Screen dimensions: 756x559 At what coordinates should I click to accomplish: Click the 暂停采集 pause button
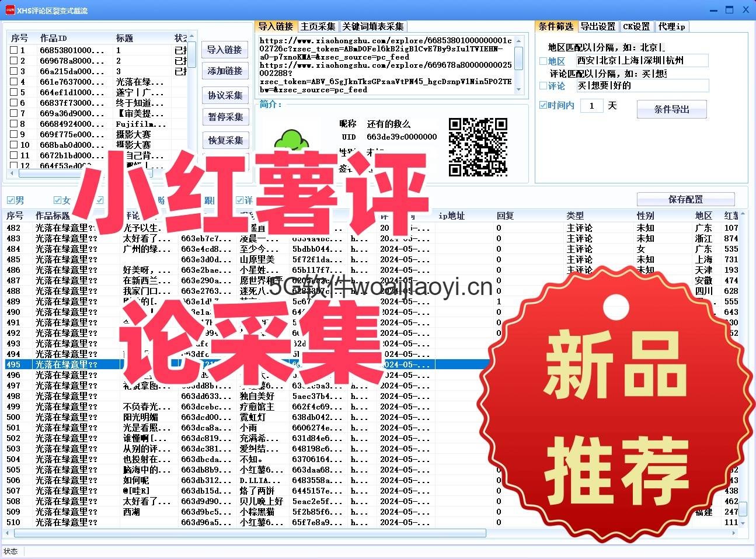[225, 117]
